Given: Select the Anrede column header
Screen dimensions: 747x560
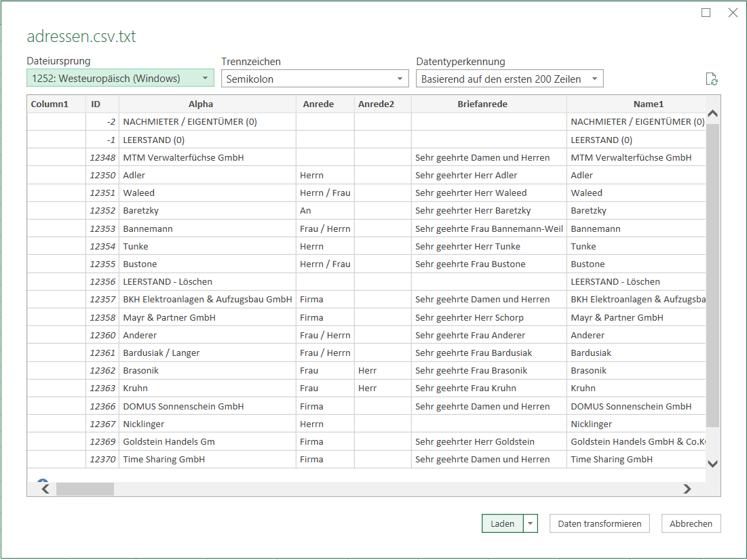Looking at the screenshot, I should pos(326,104).
